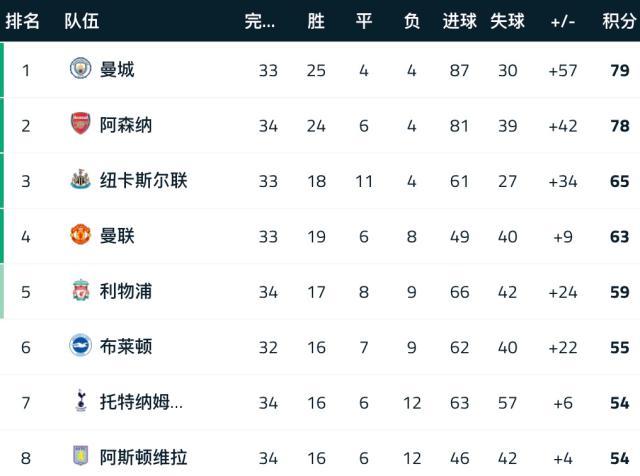The height and width of the screenshot is (476, 640).
Task: Click the Brighton club crest
Action: (x=80, y=346)
